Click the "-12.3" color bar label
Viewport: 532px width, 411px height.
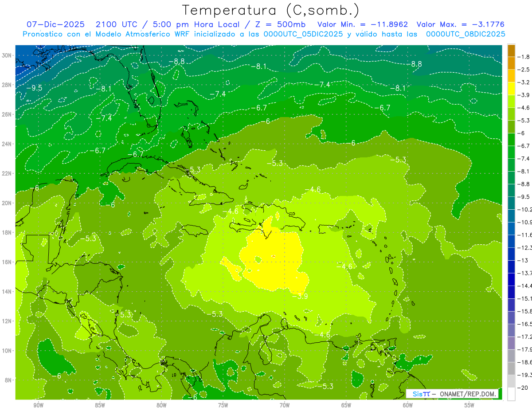525,247
